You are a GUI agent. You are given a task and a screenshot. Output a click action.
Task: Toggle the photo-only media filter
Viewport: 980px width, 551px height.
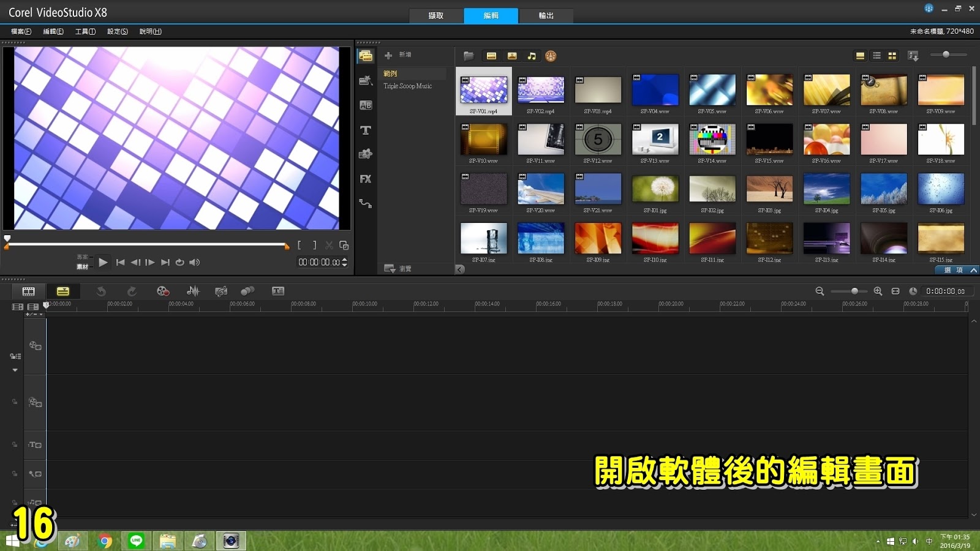pyautogui.click(x=512, y=56)
